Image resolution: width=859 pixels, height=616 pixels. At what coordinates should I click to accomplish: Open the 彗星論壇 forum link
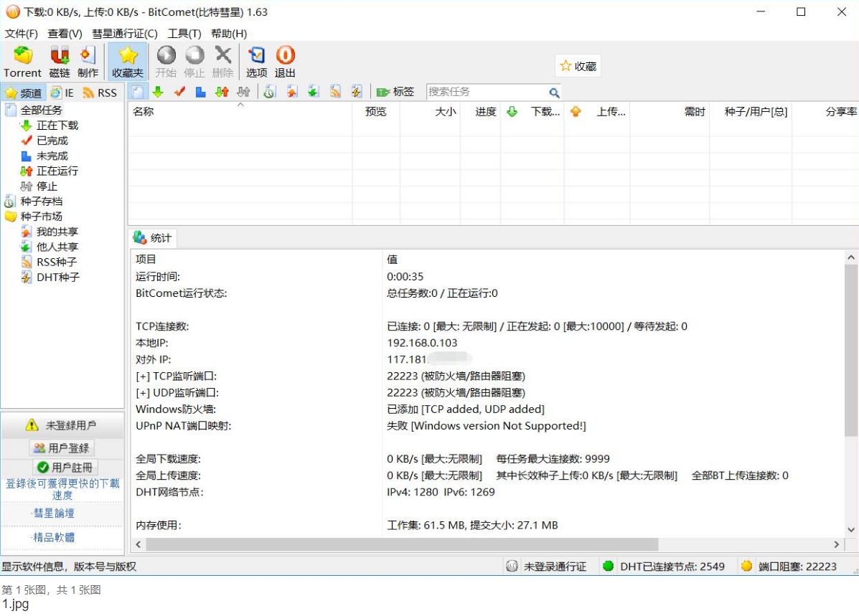click(54, 513)
